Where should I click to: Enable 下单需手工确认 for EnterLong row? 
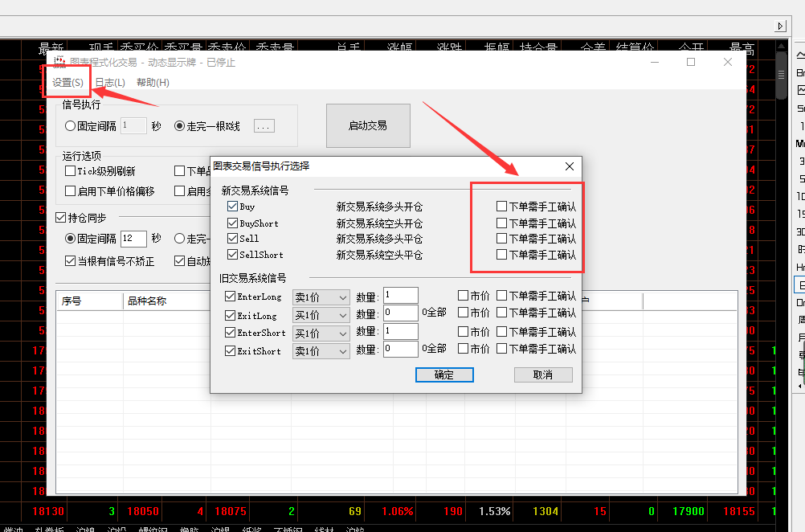[x=501, y=296]
